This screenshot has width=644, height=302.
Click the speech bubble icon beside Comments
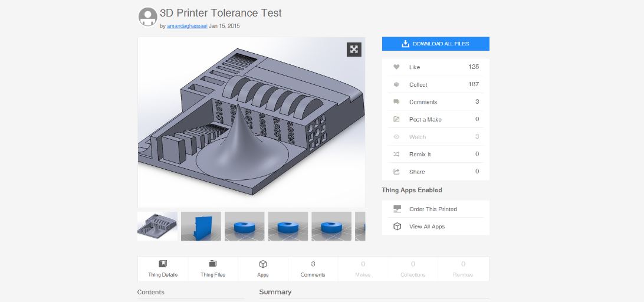pyautogui.click(x=396, y=102)
